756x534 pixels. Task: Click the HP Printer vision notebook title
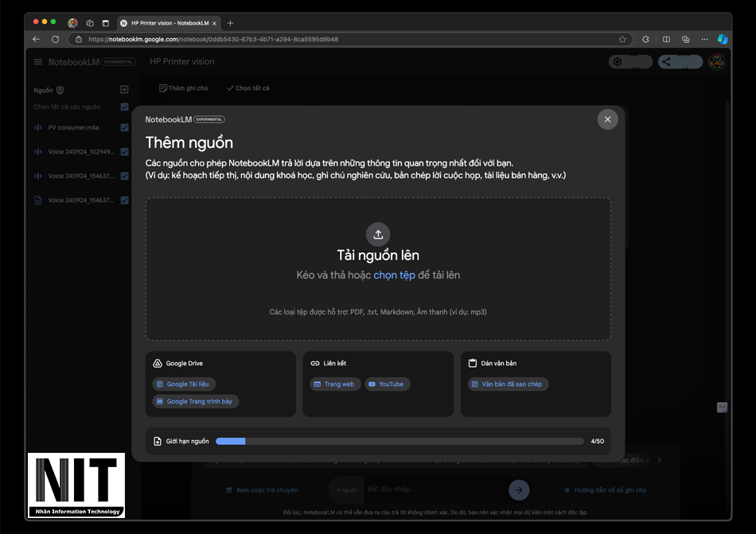pos(181,62)
